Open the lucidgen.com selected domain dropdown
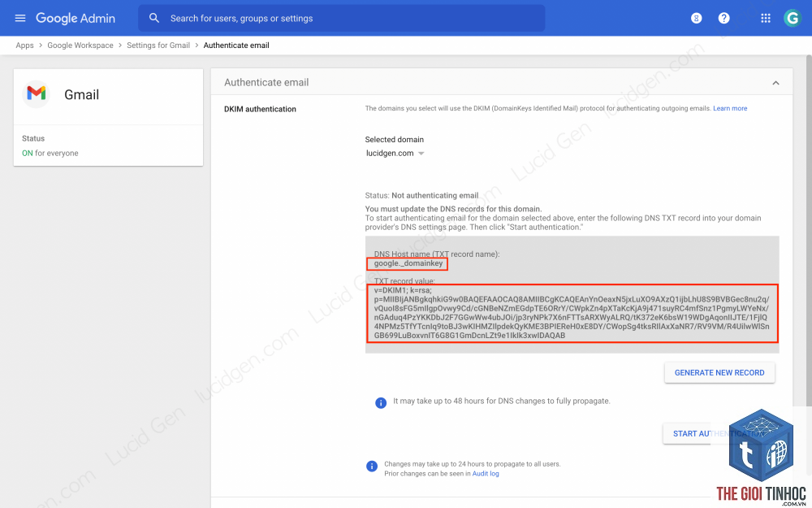 click(x=395, y=154)
